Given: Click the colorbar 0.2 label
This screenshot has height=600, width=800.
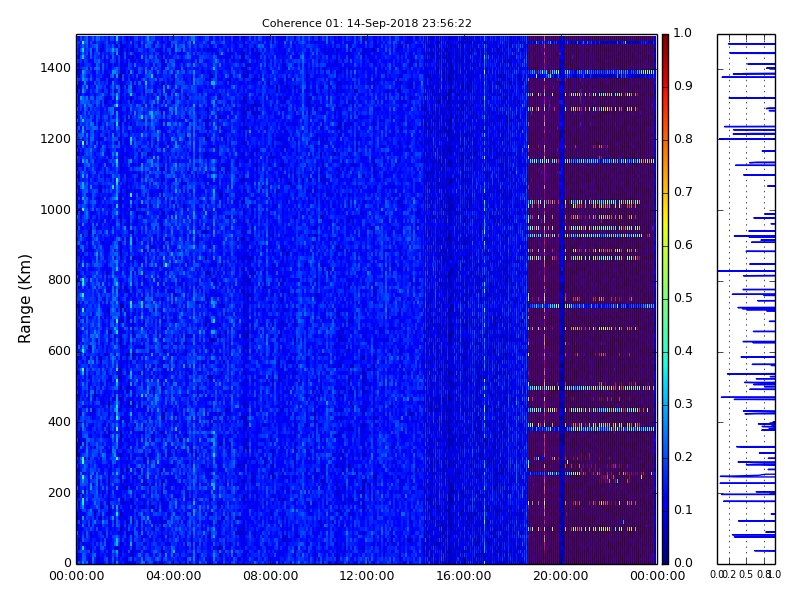Looking at the screenshot, I should click(x=683, y=457).
